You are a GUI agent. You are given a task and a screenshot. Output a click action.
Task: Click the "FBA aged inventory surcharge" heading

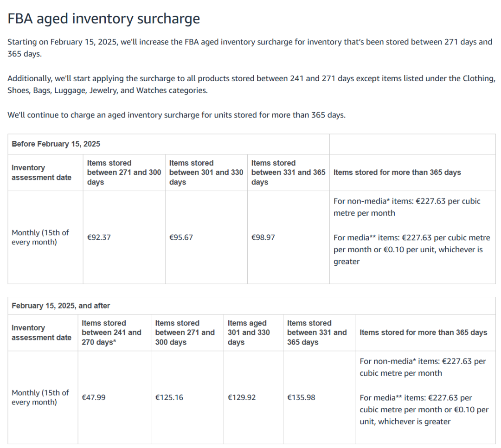coord(103,19)
